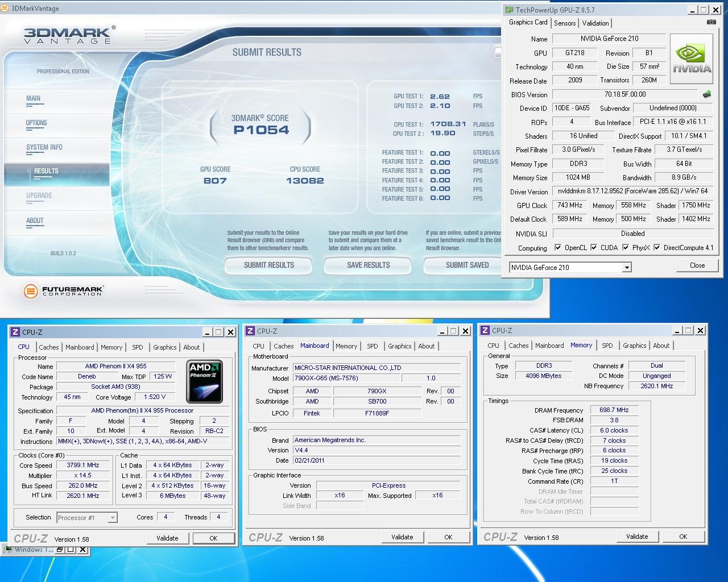Click the P1054 3DMark score
Screen dimensions: 728x582
pos(261,130)
